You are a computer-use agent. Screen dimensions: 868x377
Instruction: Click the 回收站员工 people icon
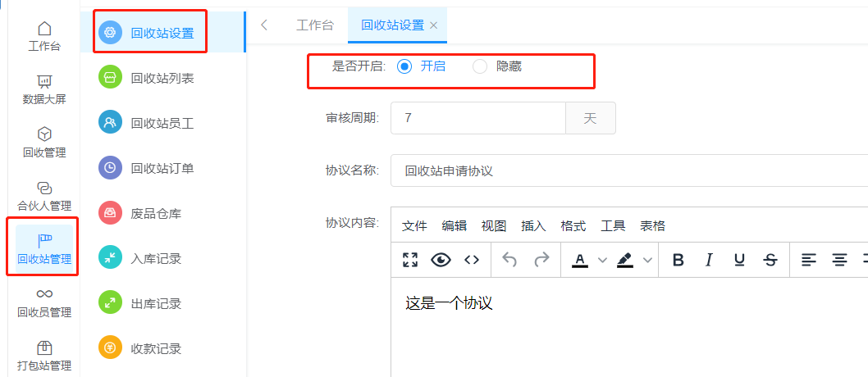point(110,122)
